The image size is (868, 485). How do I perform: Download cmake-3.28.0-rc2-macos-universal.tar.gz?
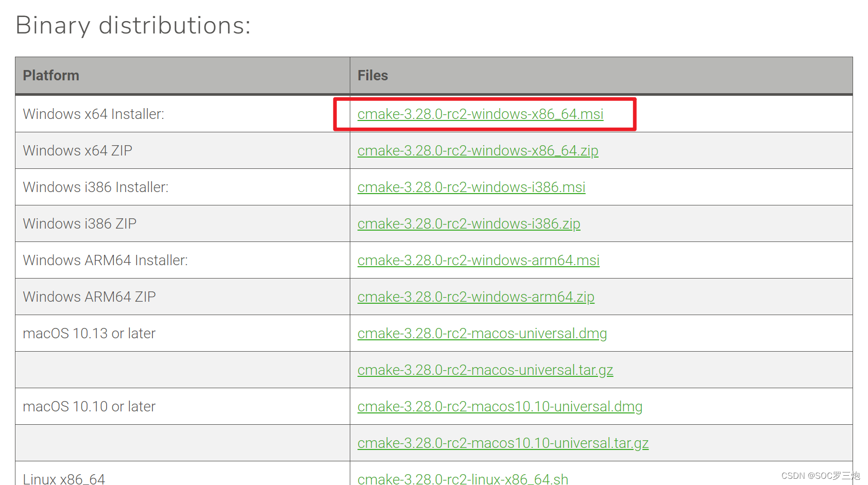point(485,370)
